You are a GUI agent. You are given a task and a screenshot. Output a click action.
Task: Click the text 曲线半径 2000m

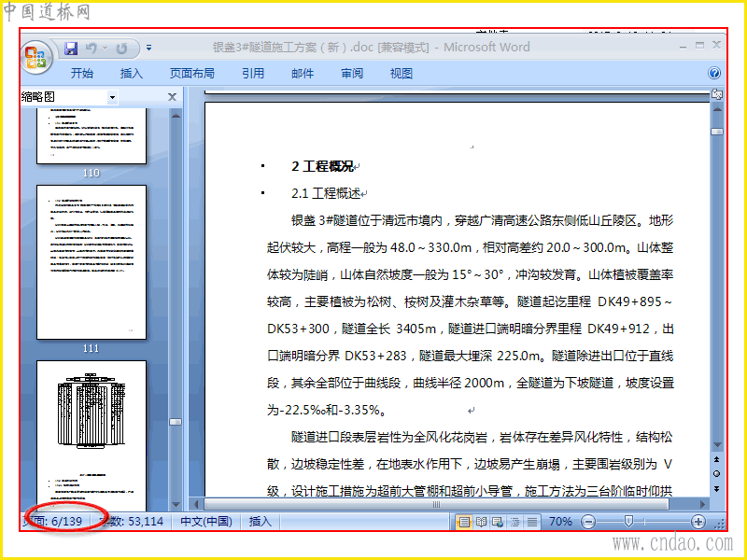tap(458, 383)
